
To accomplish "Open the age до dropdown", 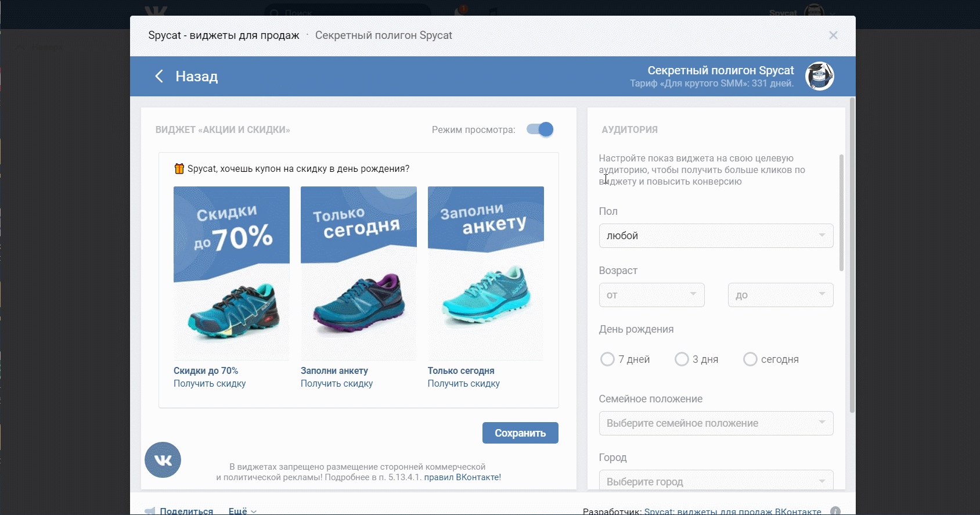I will coord(780,295).
